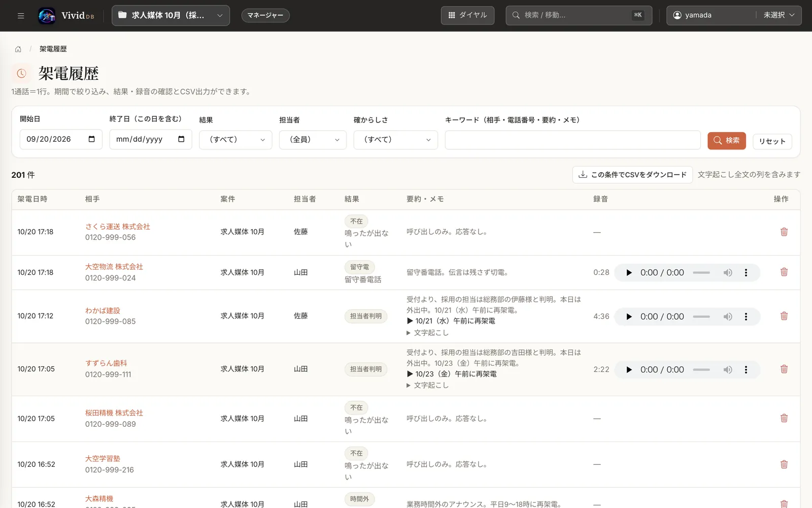
Task: Open more options for すずらん歯科 recording
Action: (x=746, y=369)
